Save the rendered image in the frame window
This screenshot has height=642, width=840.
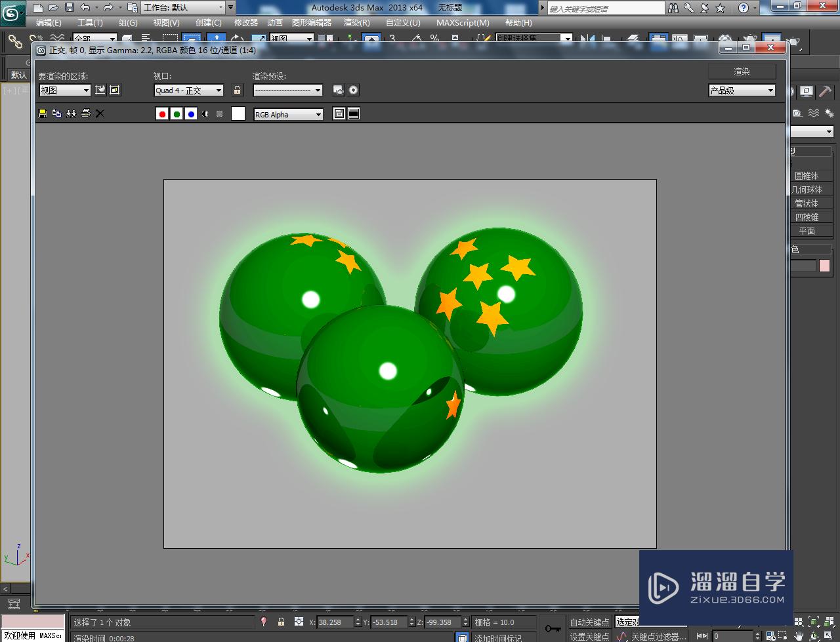point(43,113)
